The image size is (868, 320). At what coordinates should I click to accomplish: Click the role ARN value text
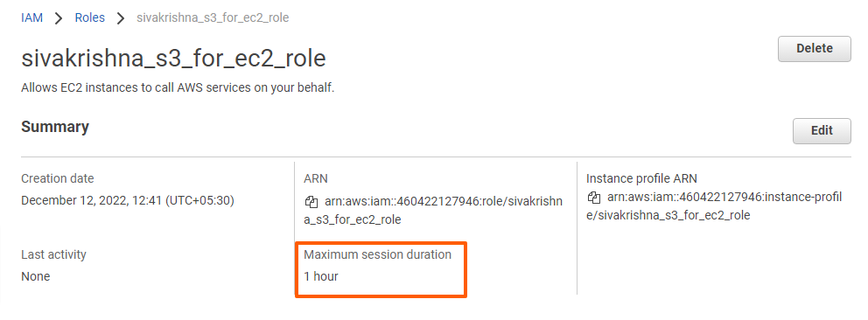coord(433,211)
